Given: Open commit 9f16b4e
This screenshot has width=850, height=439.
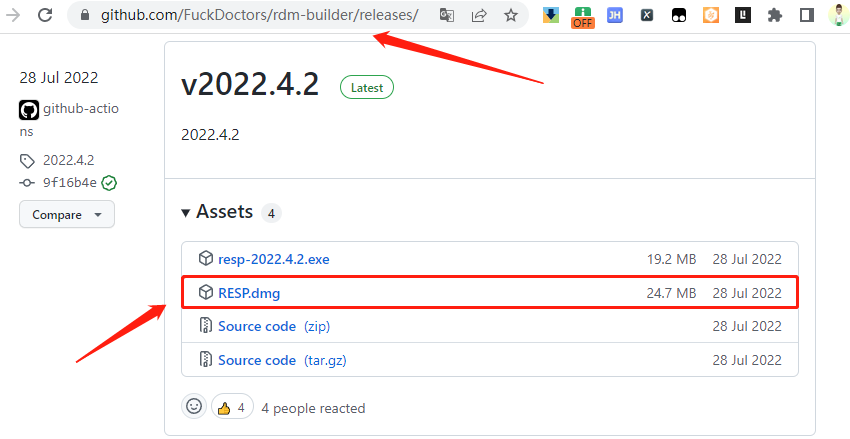Looking at the screenshot, I should [x=69, y=183].
